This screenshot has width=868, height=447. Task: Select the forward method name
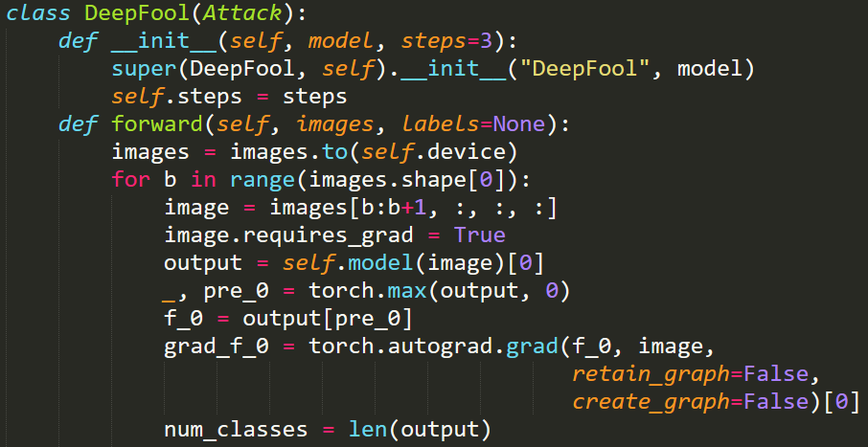click(158, 124)
